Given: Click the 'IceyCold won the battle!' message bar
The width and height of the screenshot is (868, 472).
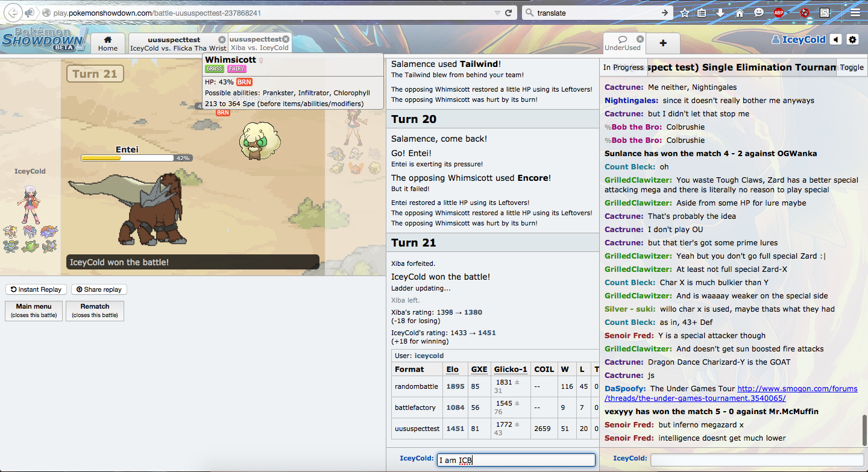Looking at the screenshot, I should point(193,262).
